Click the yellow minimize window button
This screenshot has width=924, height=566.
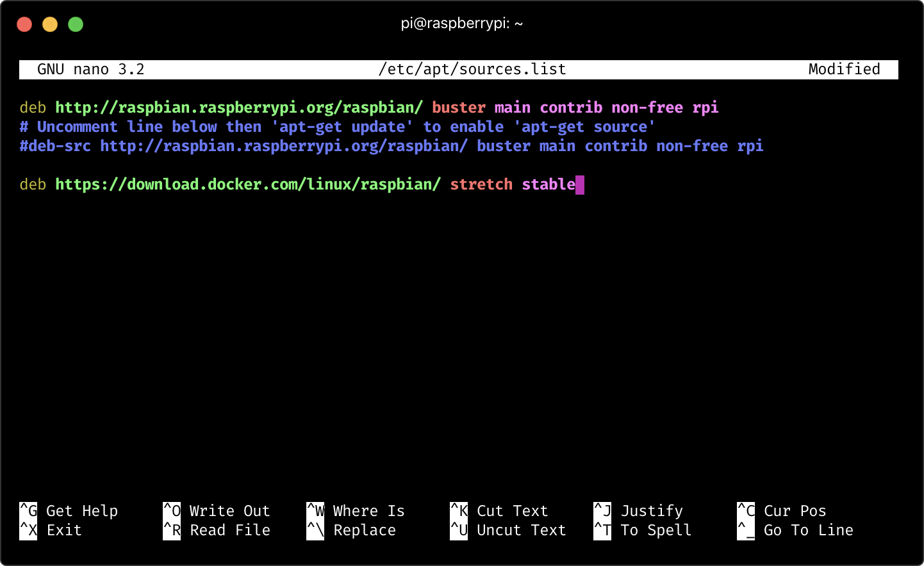(x=50, y=24)
